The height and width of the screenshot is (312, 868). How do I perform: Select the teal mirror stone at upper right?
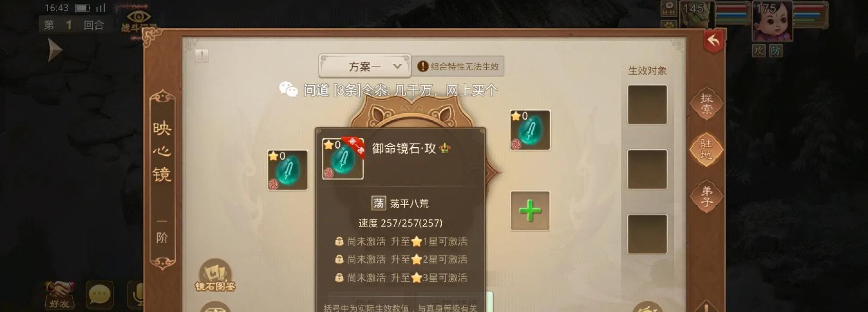click(x=530, y=130)
